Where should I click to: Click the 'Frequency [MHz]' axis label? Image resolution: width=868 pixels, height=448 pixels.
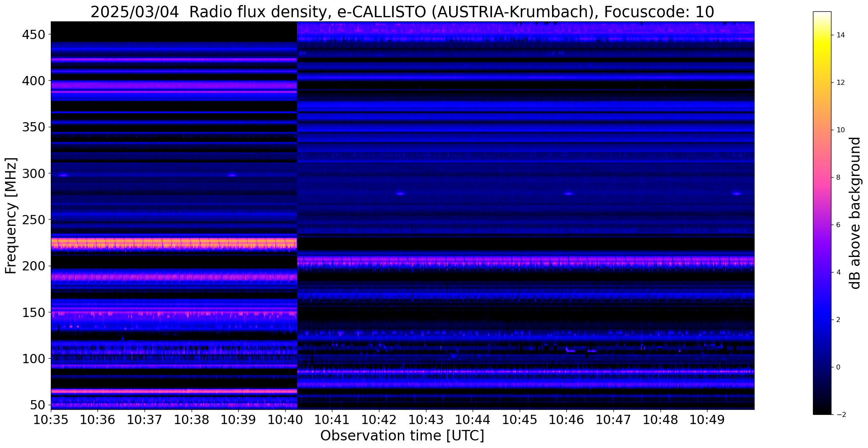11,216
